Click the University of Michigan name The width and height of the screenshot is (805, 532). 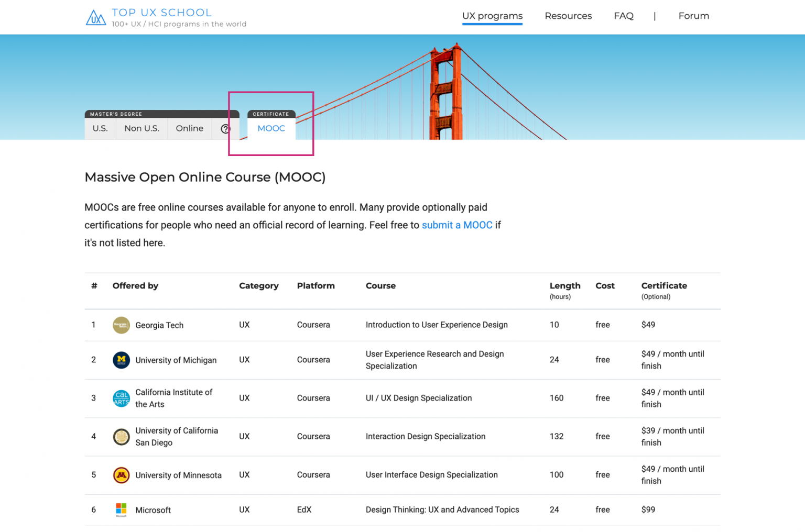click(x=176, y=360)
